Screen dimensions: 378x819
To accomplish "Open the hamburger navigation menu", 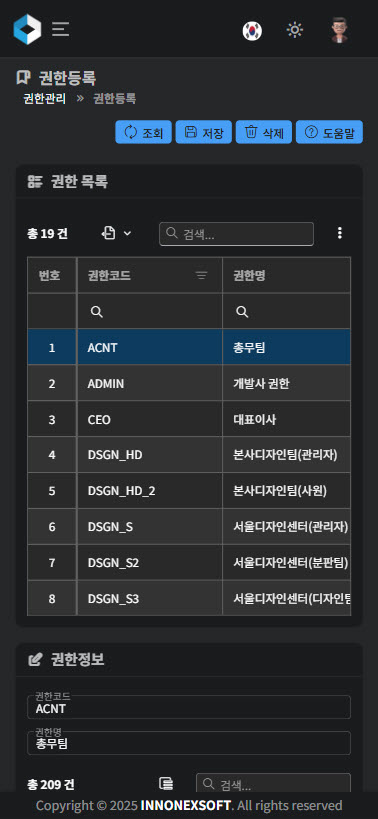I will click(61, 29).
